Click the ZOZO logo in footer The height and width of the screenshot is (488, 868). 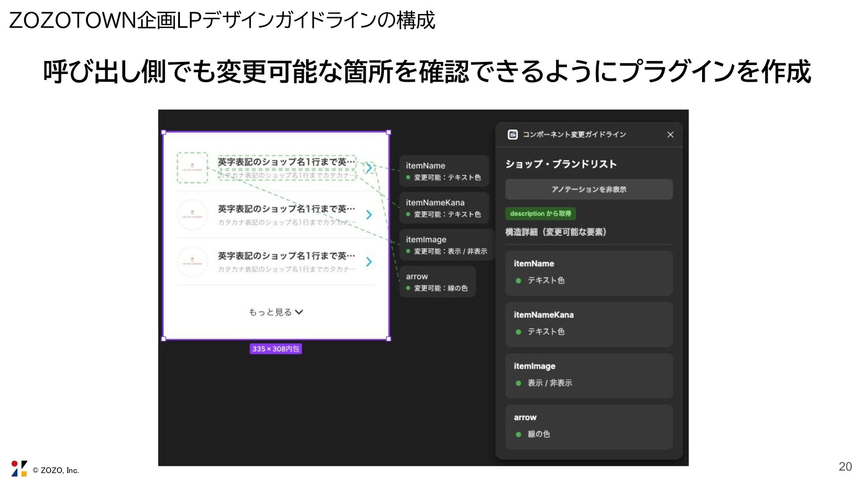coord(19,469)
